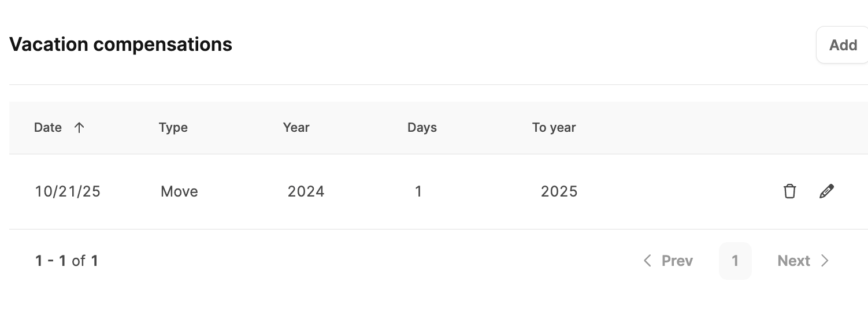This screenshot has width=868, height=311.
Task: Edit the Move compensation with pencil icon
Action: [827, 191]
